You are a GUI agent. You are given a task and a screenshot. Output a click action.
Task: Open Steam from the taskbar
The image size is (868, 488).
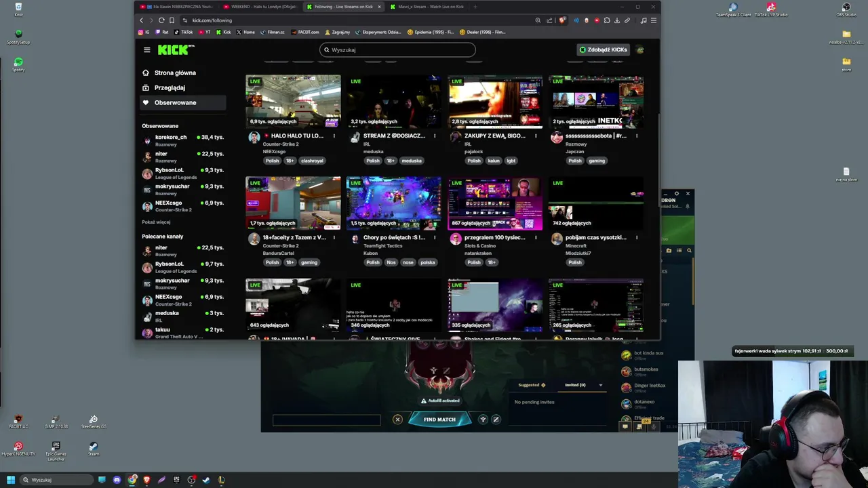(x=206, y=480)
